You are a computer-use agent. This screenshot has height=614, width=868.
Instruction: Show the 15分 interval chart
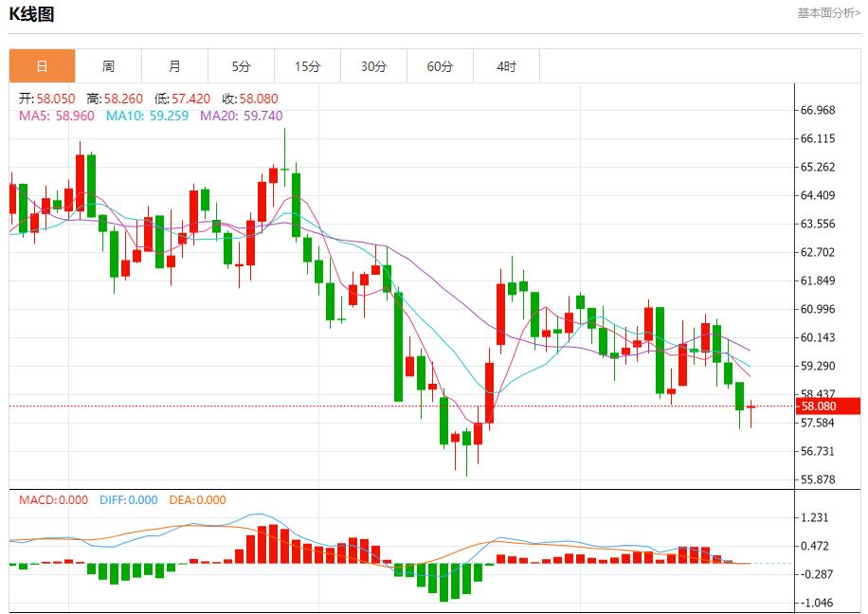pos(307,66)
